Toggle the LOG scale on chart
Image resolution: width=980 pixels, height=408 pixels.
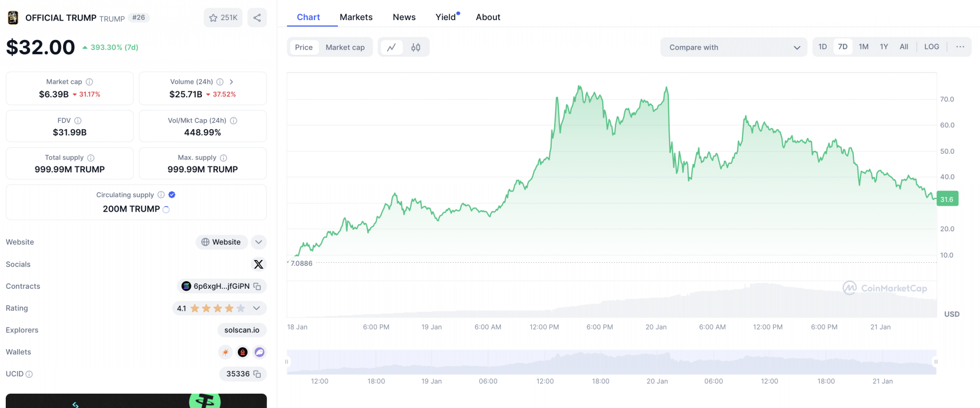tap(931, 47)
